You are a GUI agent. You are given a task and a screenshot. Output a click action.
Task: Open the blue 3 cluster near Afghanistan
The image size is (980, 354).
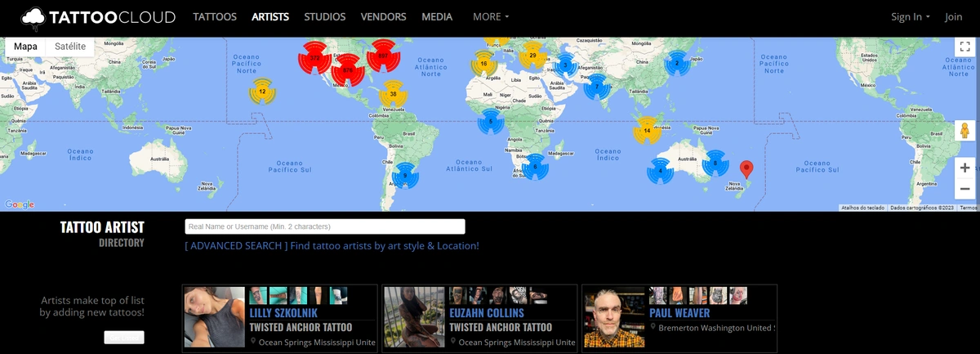(x=565, y=66)
